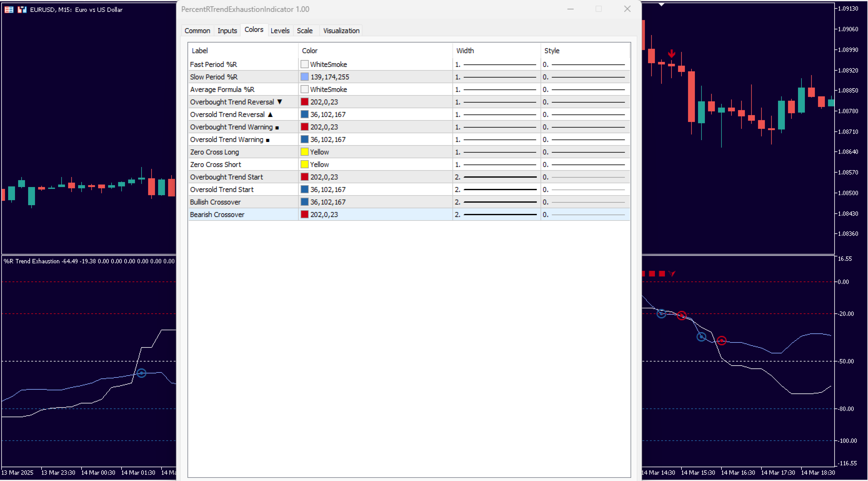Open width dropdown for Bearish Crossover
The image size is (868, 481).
coord(497,215)
